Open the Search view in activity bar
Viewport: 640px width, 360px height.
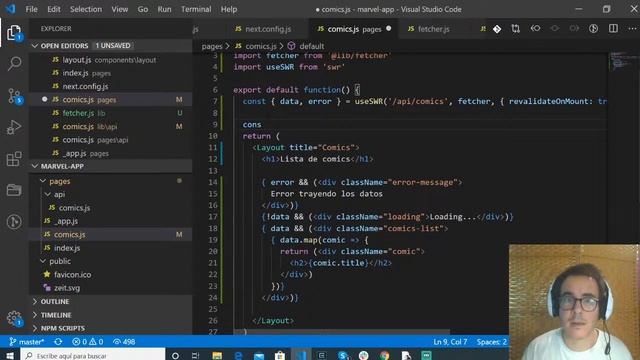pos(14,64)
